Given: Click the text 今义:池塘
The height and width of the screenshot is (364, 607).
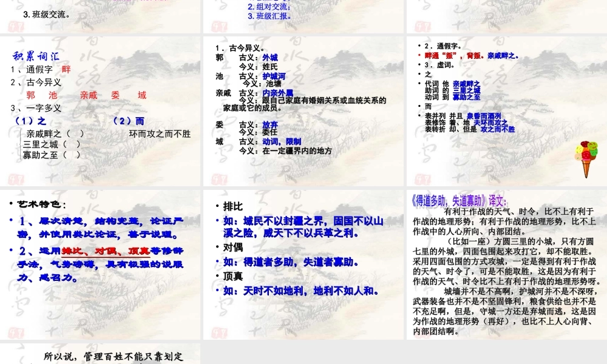Looking at the screenshot, I should tap(262, 84).
